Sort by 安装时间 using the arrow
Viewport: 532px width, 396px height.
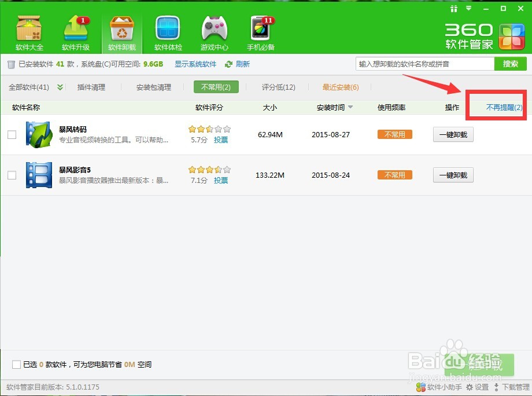coord(350,107)
